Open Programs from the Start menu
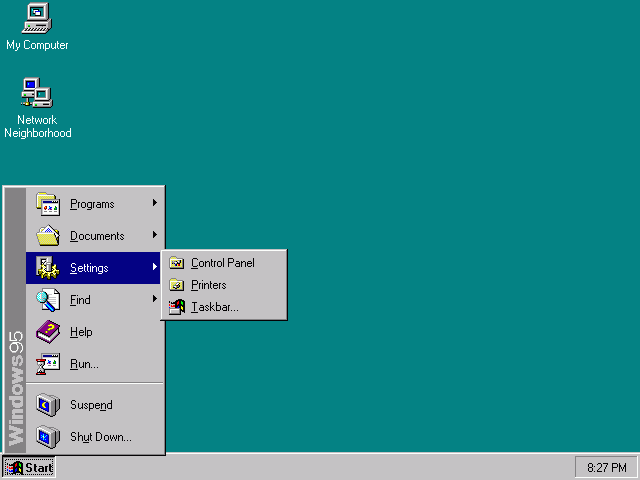The image size is (640, 480). pos(94,204)
